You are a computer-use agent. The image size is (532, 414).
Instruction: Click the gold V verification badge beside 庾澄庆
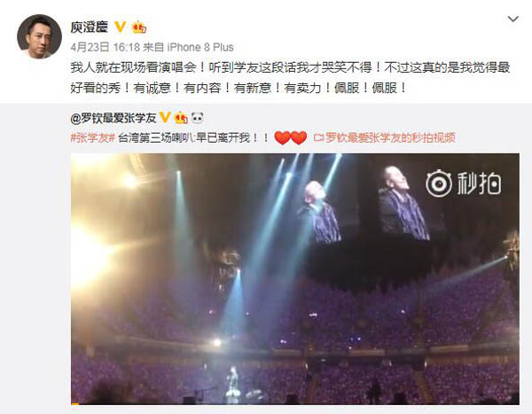120,27
